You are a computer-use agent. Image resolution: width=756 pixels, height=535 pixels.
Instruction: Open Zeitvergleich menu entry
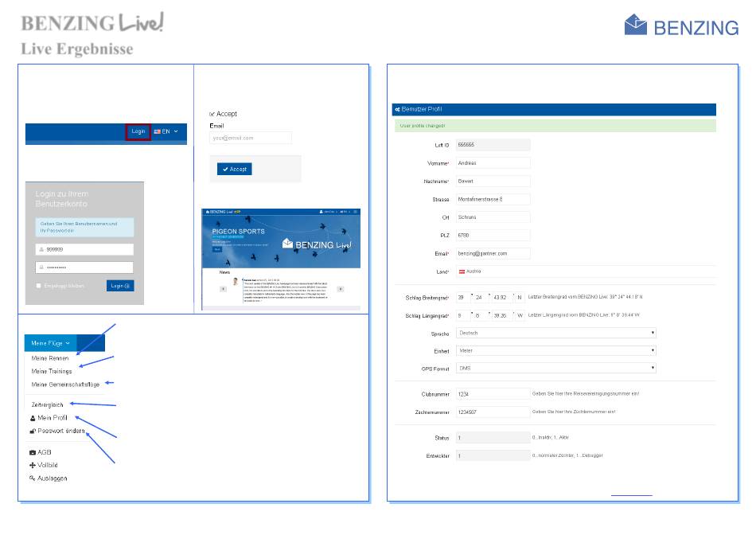tap(47, 405)
